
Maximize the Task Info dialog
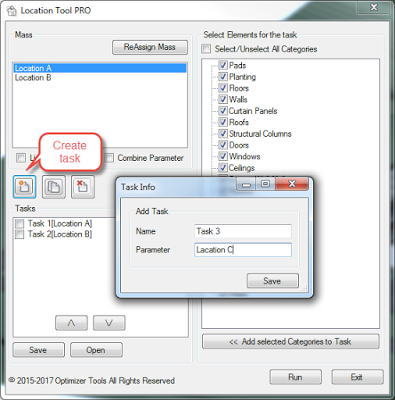(265, 184)
